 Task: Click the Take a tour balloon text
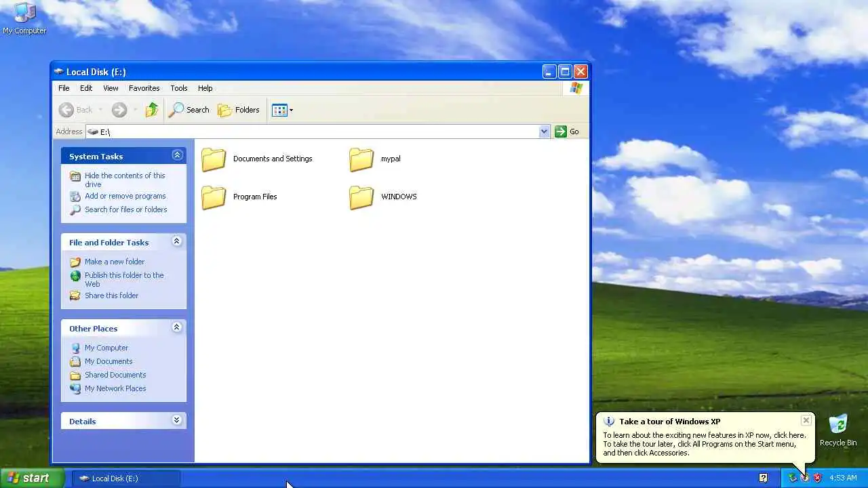tap(705, 444)
